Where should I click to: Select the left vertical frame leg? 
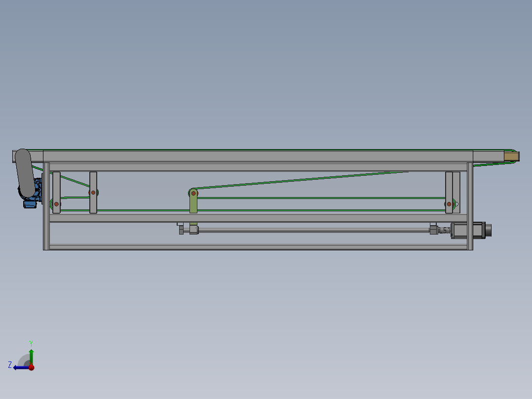click(x=46, y=206)
